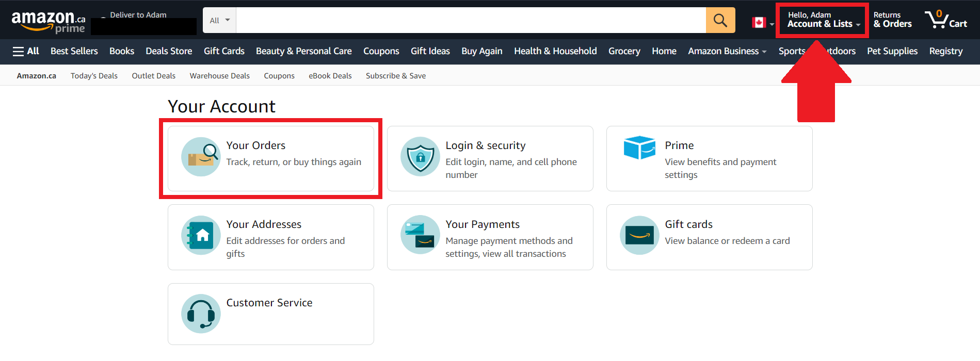This screenshot has height=361, width=980.
Task: Expand the Account & Lists dropdown
Action: tap(823, 20)
